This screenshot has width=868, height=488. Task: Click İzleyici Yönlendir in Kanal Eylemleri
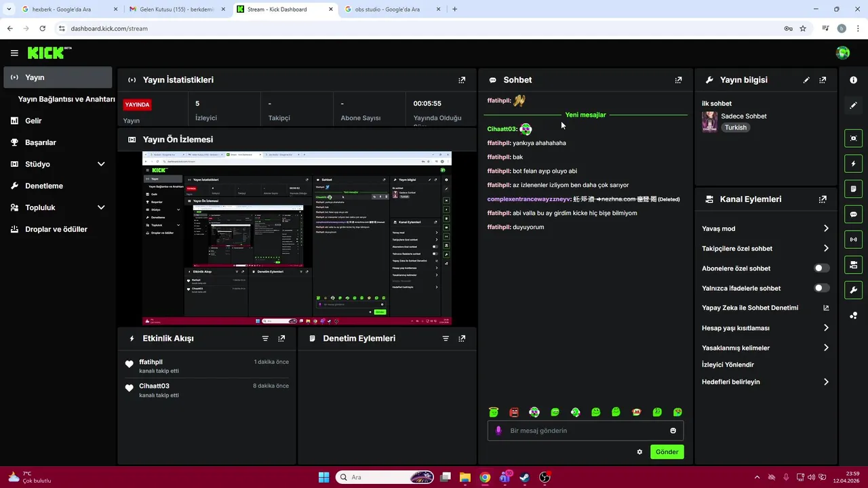click(x=728, y=365)
